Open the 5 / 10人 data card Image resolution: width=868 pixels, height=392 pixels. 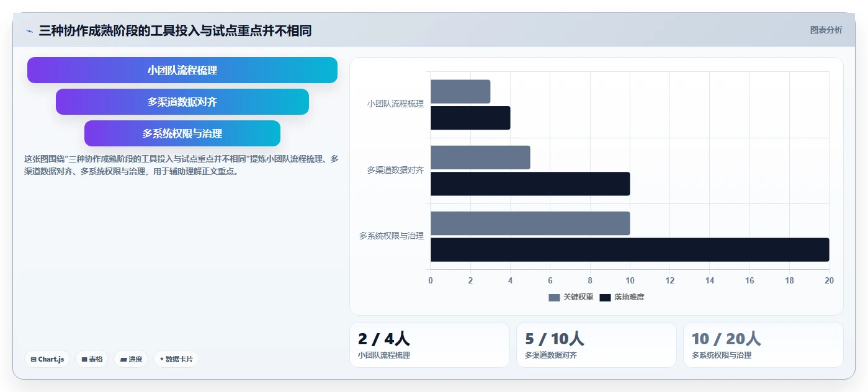pos(596,345)
